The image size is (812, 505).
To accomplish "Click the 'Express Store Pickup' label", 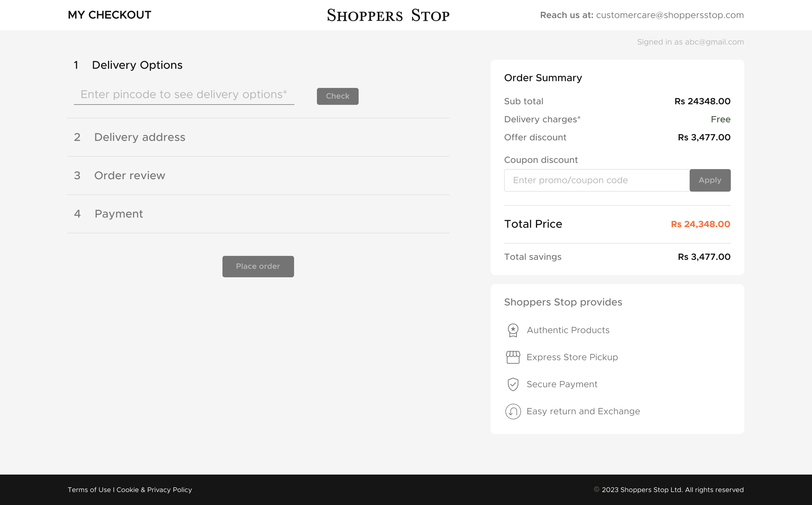I will tap(572, 357).
